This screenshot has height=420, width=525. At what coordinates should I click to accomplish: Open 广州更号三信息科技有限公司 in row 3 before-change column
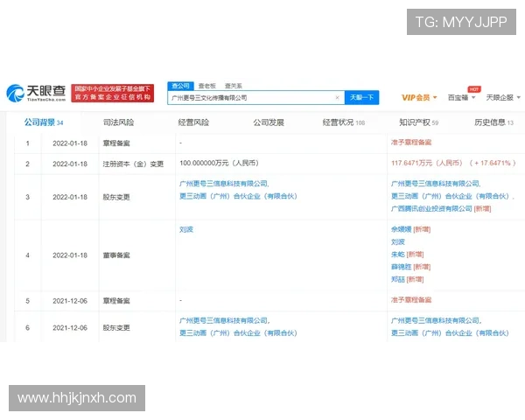click(224, 184)
